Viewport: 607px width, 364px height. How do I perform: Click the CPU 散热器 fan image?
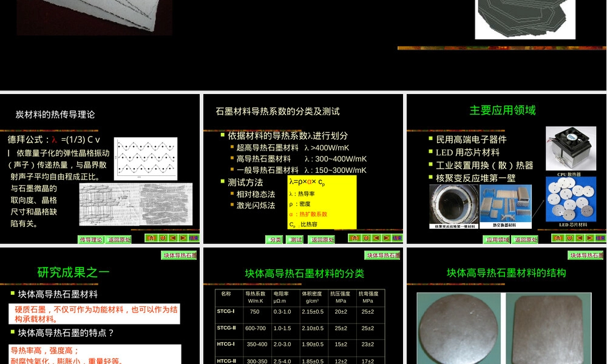click(571, 149)
